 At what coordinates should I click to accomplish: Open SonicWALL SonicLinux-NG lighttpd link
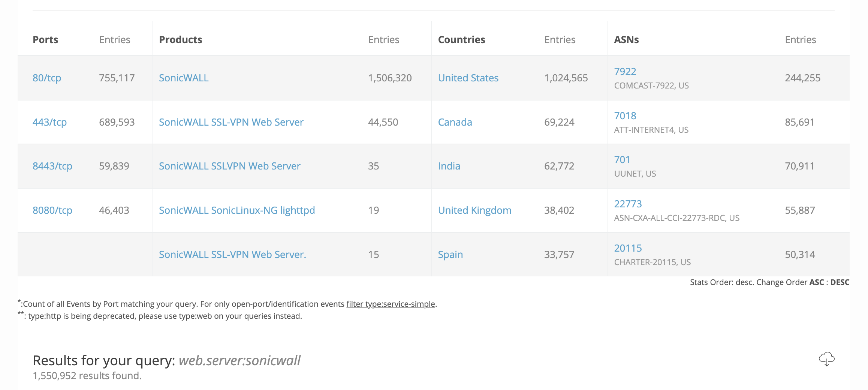coord(237,210)
